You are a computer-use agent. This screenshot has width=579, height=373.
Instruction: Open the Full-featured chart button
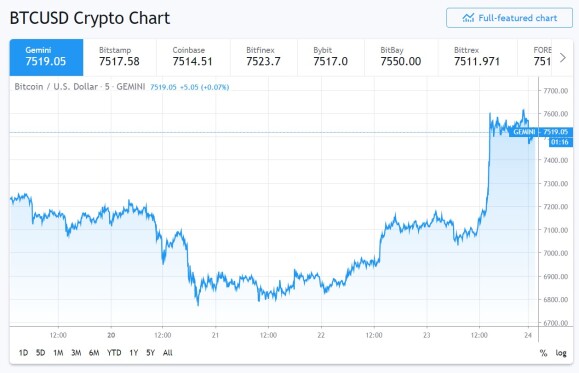(x=509, y=18)
